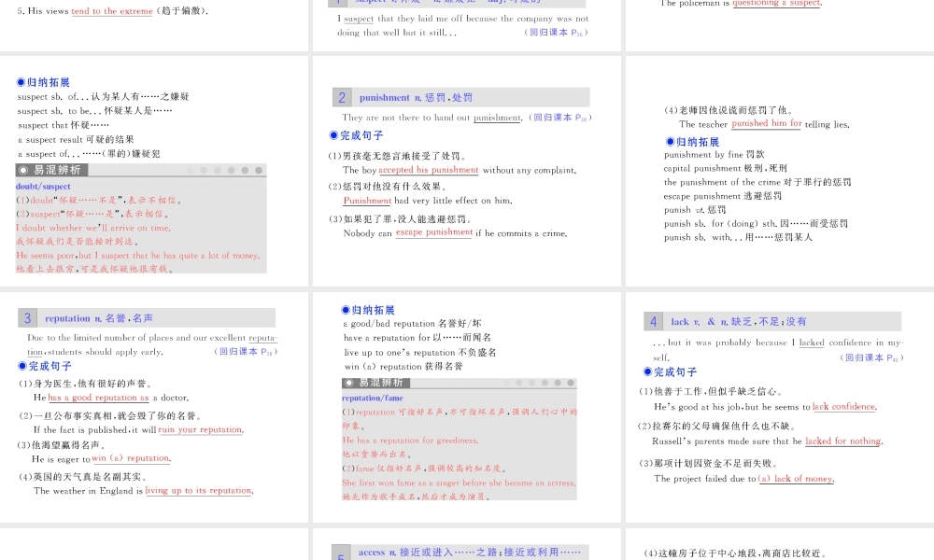This screenshot has height=560, width=934.
Task: Click the line 'capital punishment 极刑,死刑'
Action: [x=725, y=168]
